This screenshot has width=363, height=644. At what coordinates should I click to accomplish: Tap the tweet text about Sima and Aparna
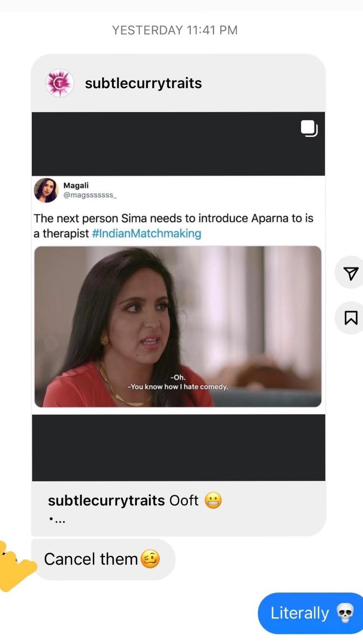(173, 226)
